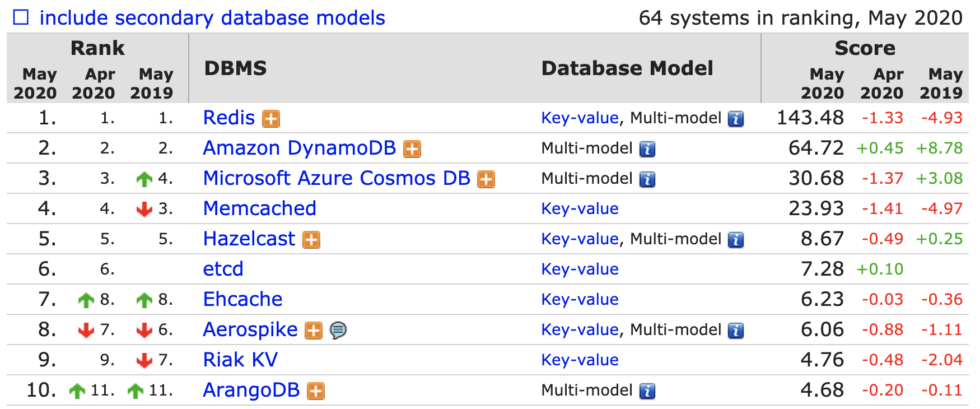
Task: Click the plus icon beside Amazon DynamoDB
Action: click(x=412, y=149)
